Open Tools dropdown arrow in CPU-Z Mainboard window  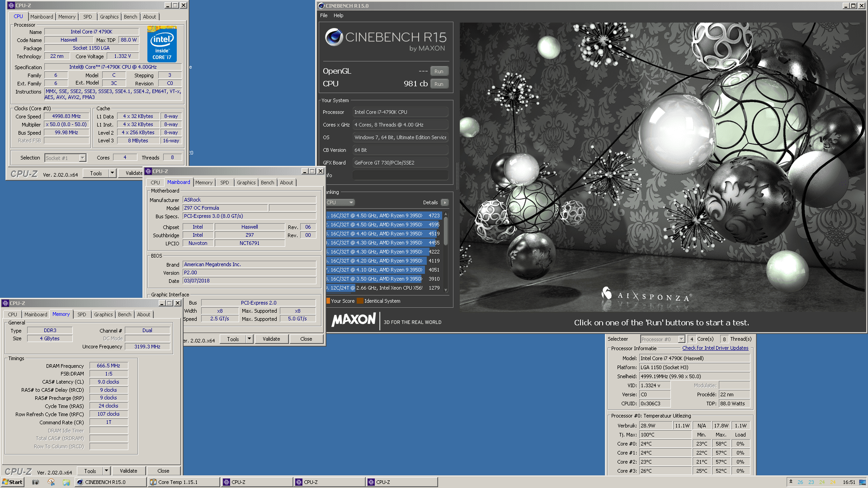click(249, 339)
